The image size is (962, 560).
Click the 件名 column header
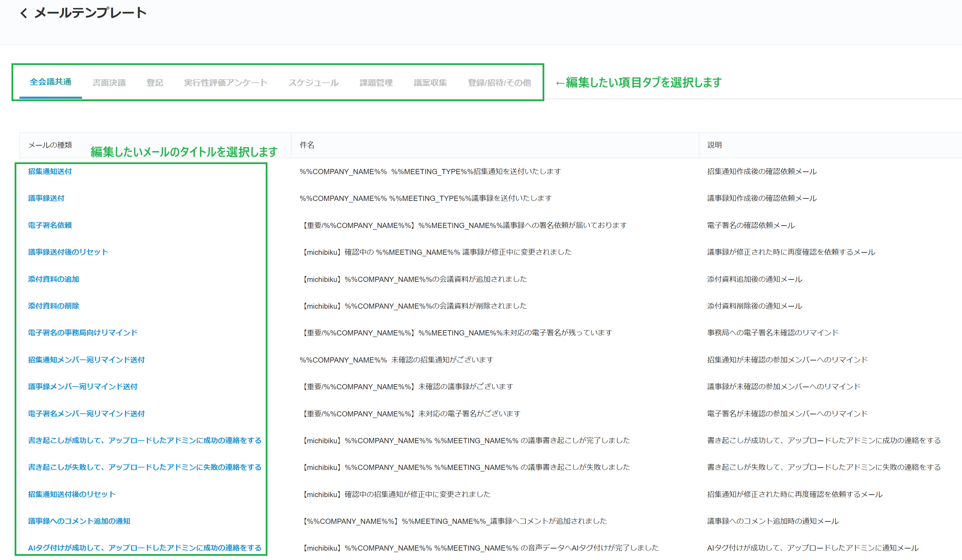(x=306, y=145)
